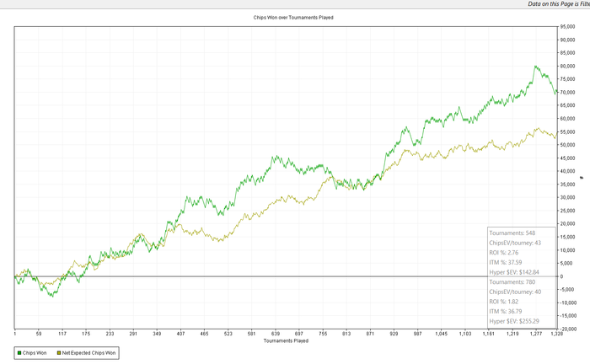This screenshot has width=590, height=364.
Task: Click the 'Data on this Page is Filtered' notice
Action: click(x=559, y=3)
